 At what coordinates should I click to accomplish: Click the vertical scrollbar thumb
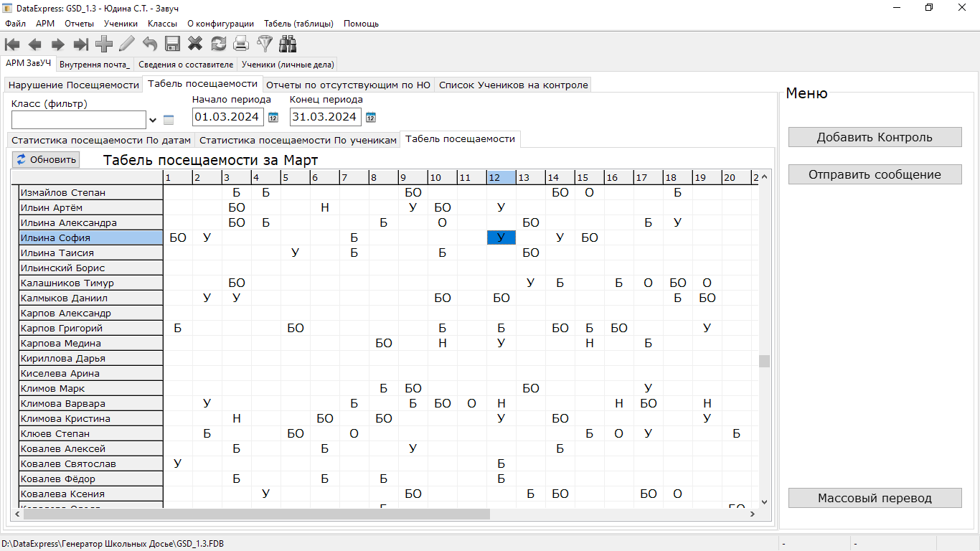(764, 361)
